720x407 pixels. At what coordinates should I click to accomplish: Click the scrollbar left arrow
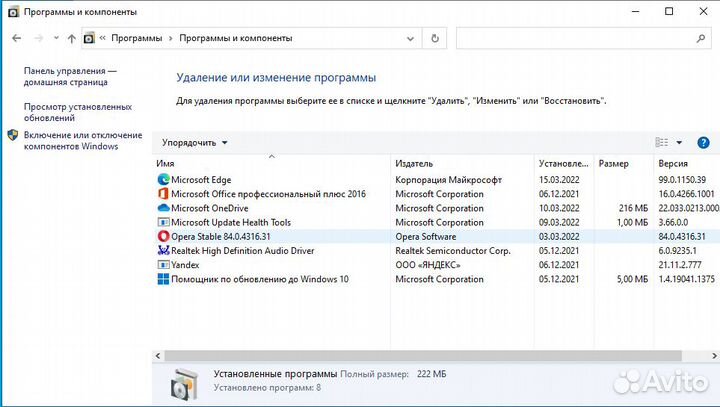click(158, 356)
